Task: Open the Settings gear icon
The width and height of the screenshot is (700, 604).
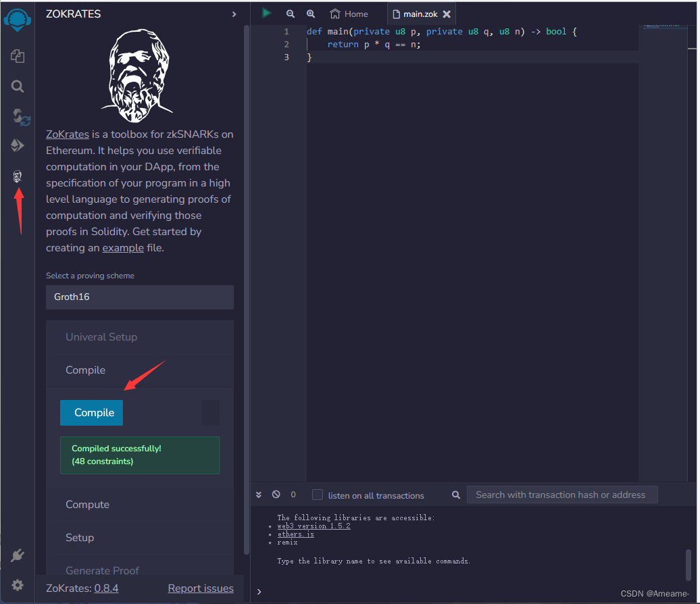Action: coord(18,585)
